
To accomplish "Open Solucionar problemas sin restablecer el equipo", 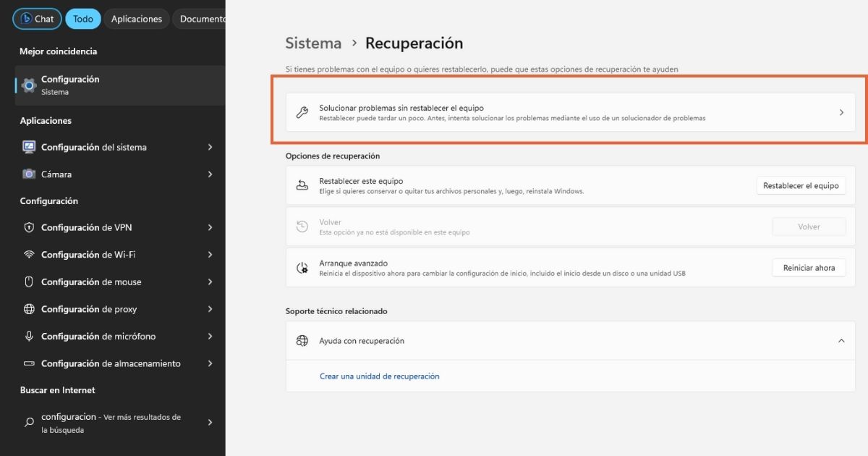I will [571, 112].
